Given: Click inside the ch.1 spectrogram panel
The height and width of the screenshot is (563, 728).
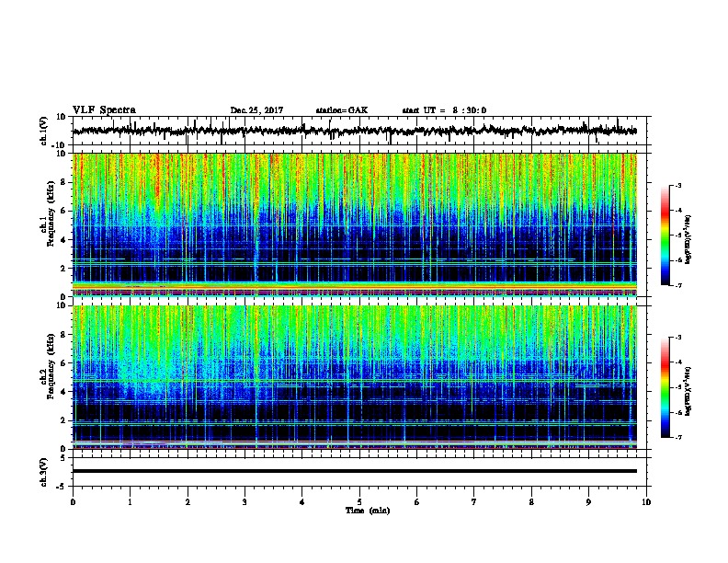Looking at the screenshot, I should click(x=355, y=224).
